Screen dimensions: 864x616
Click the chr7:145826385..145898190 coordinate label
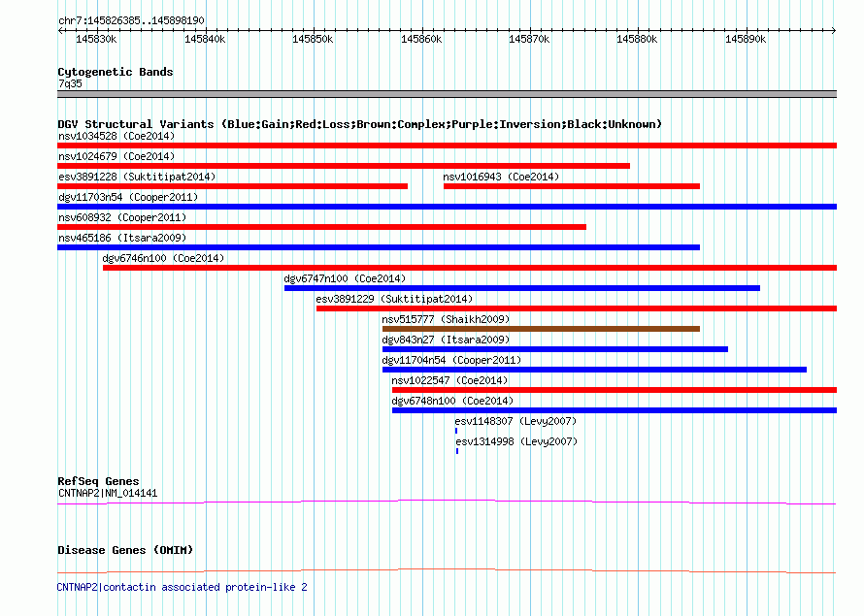(131, 20)
